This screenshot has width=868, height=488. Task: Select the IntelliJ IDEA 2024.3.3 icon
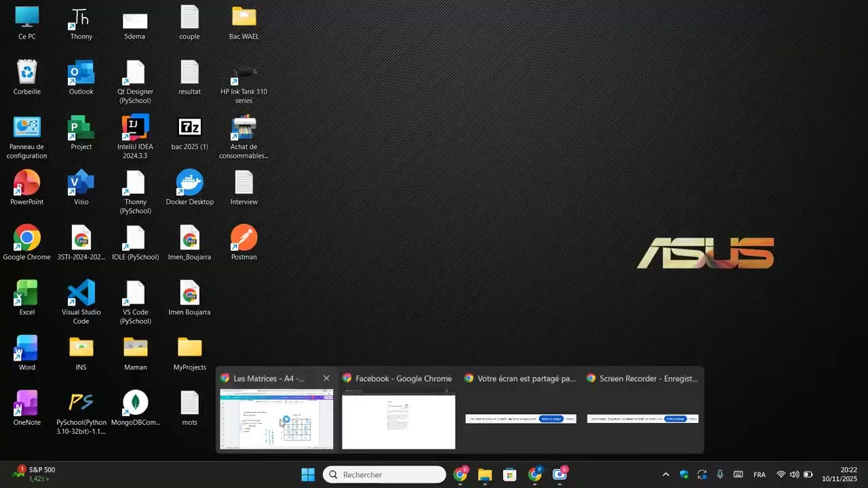(135, 137)
